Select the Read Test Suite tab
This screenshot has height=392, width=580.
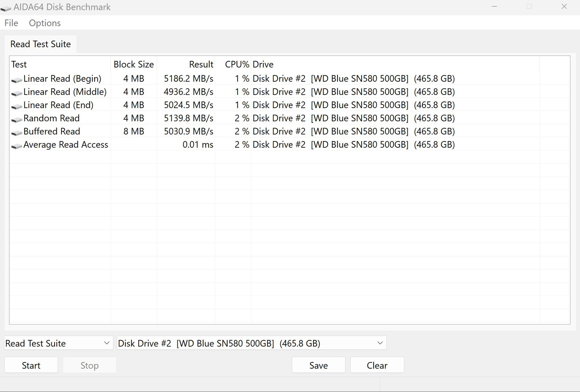41,44
